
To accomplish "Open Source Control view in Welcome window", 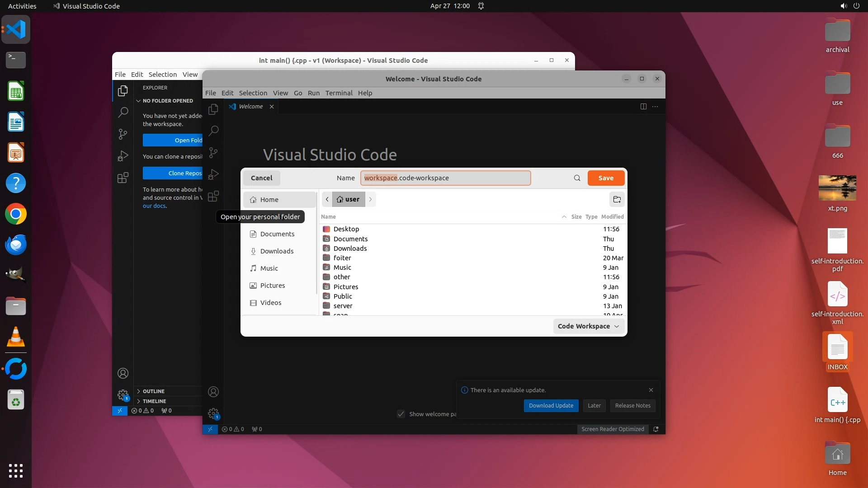I will tap(213, 153).
